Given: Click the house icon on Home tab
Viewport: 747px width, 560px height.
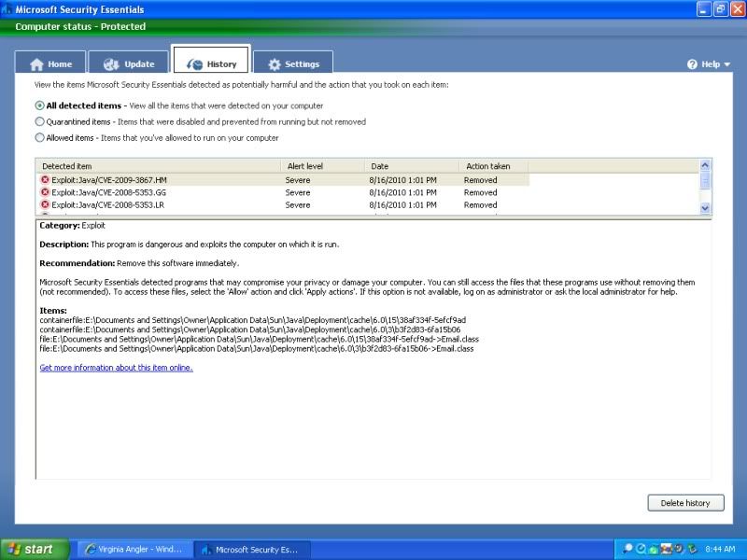Looking at the screenshot, I should (x=36, y=64).
